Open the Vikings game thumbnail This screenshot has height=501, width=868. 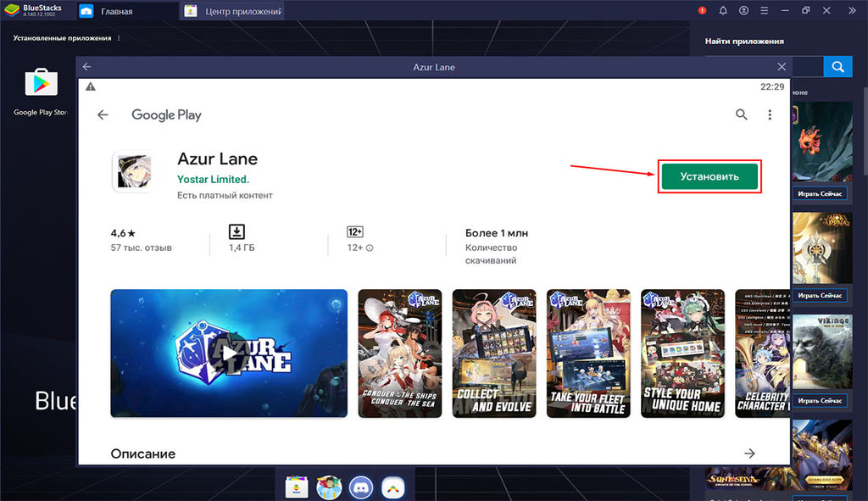822,352
